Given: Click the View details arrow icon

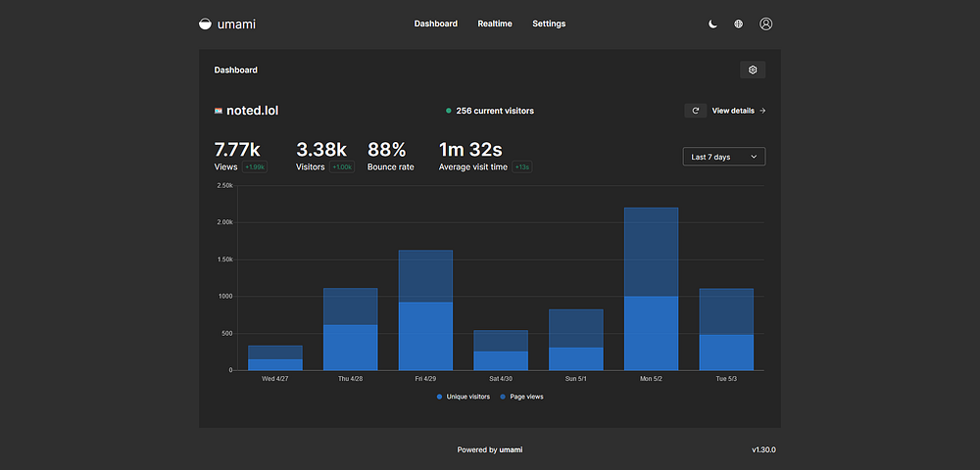Looking at the screenshot, I should 762,111.
